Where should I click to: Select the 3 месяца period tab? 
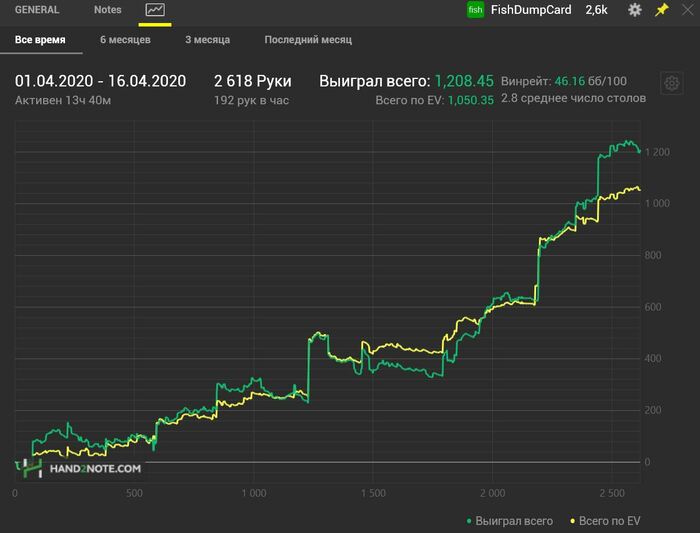pos(208,40)
